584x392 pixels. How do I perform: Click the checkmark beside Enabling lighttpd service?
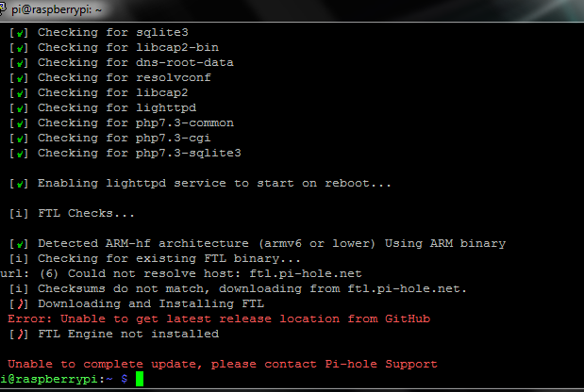20,184
